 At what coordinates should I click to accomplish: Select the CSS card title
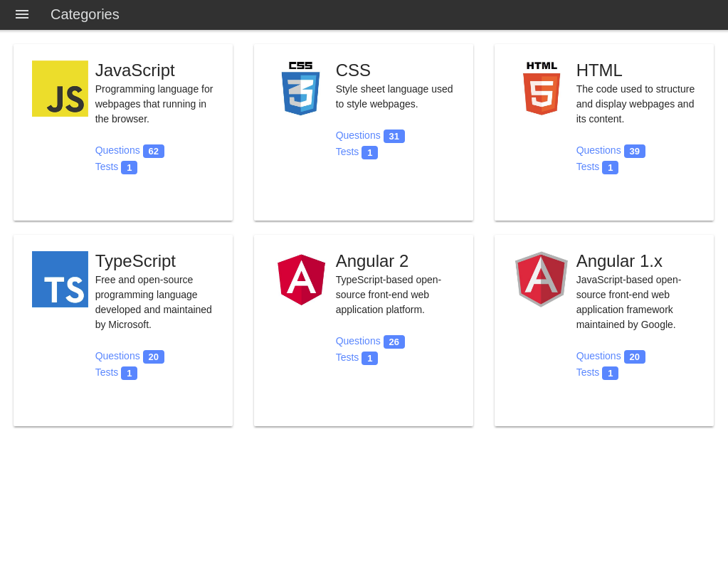pos(353,70)
